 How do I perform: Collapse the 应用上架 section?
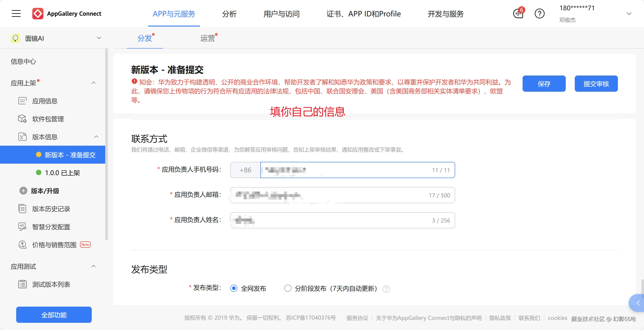pyautogui.click(x=94, y=83)
